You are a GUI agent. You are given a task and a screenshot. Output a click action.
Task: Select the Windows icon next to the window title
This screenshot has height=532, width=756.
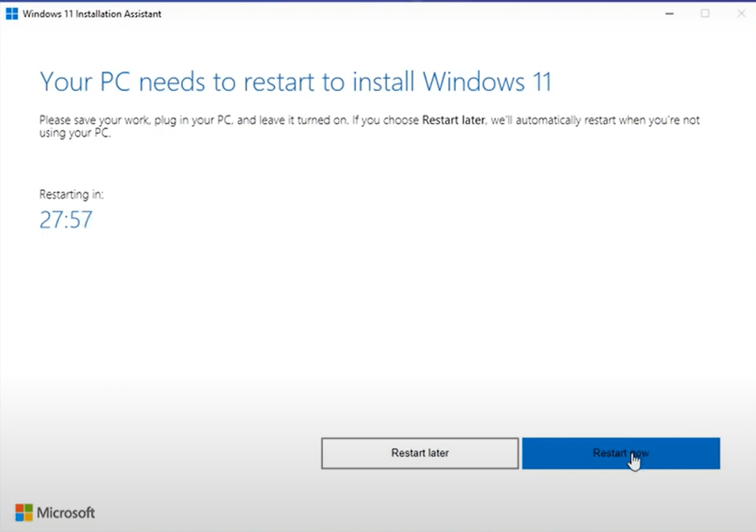(11, 13)
